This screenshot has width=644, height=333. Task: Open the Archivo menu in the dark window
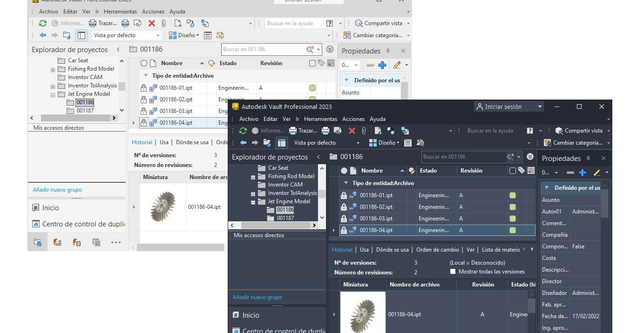click(249, 119)
